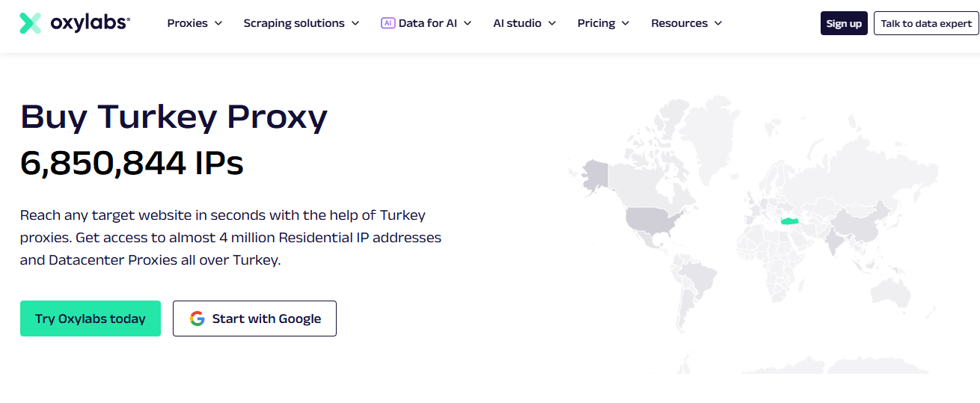Click the Buy Turkey Proxy heading

(x=174, y=117)
